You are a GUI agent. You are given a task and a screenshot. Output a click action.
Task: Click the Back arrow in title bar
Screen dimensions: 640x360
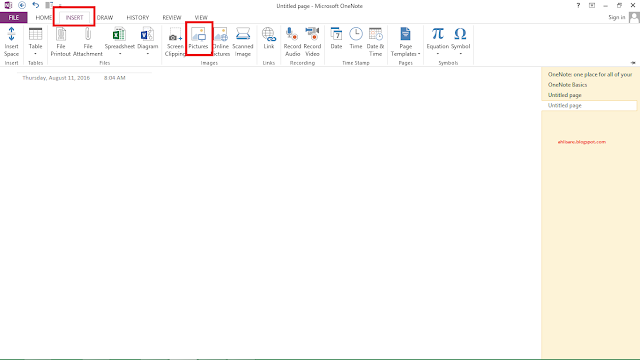click(x=22, y=5)
